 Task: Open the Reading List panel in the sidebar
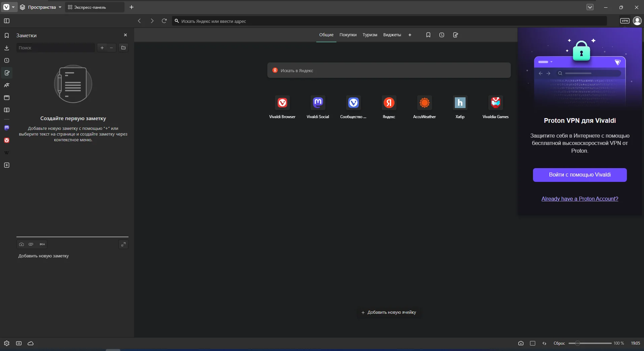[x=7, y=110]
